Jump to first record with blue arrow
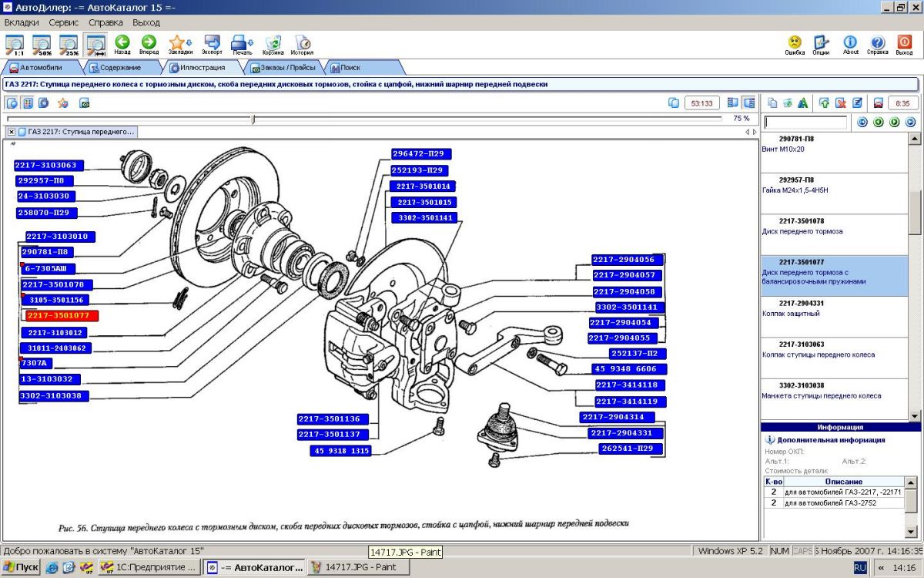924x578 pixels. click(862, 122)
